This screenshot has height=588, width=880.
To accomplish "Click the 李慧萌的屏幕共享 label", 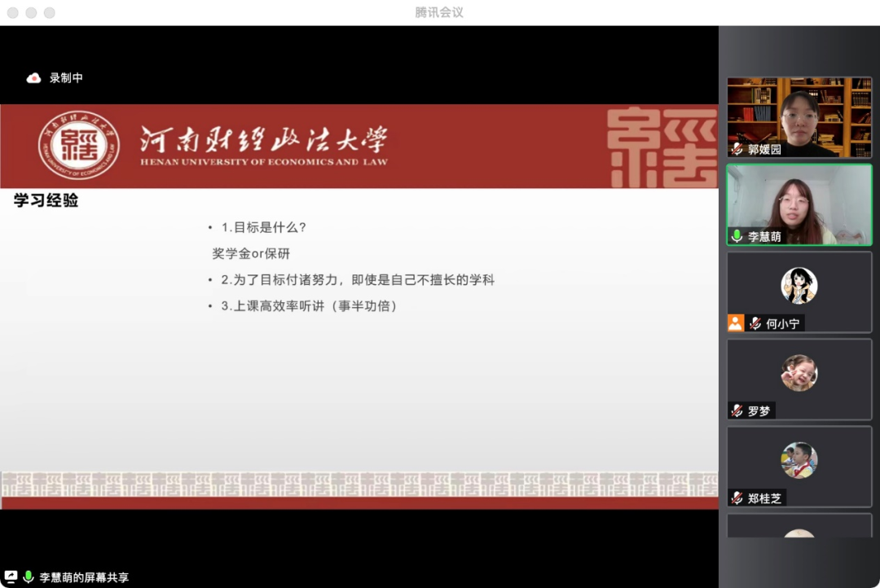I will click(x=84, y=577).
